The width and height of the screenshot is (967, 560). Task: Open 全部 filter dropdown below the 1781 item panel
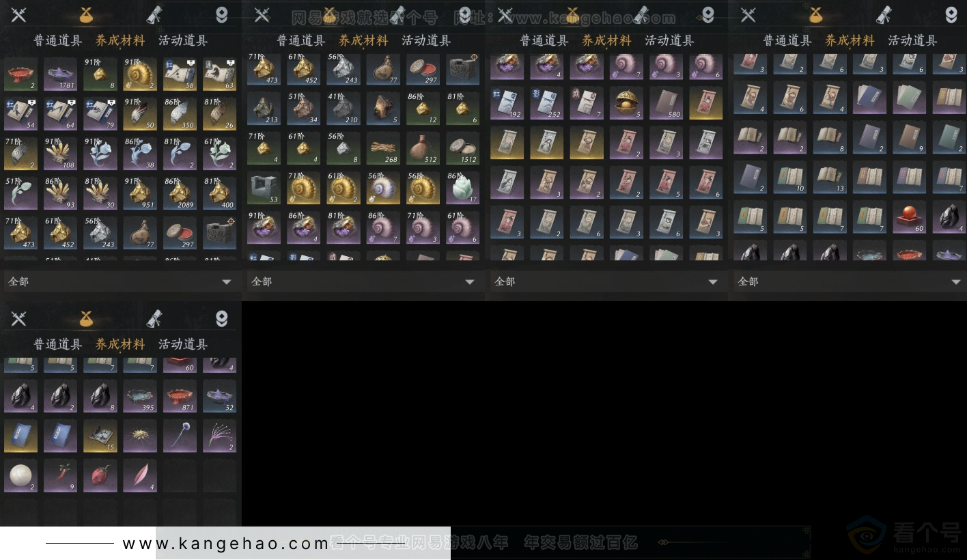[121, 281]
